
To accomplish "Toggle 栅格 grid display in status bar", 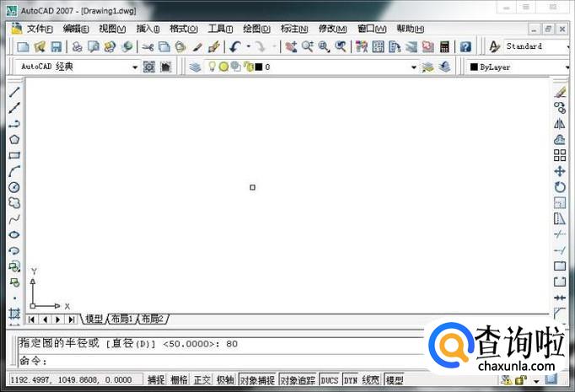I will click(x=179, y=380).
